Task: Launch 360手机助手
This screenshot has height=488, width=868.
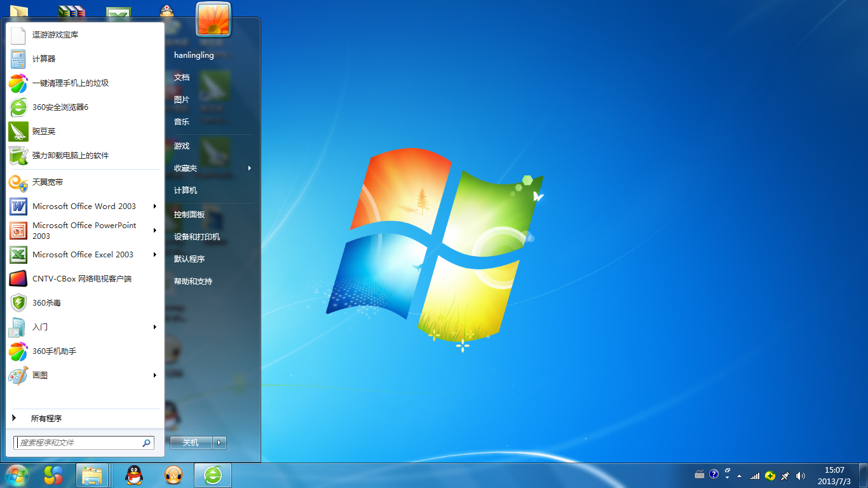Action: tap(85, 351)
